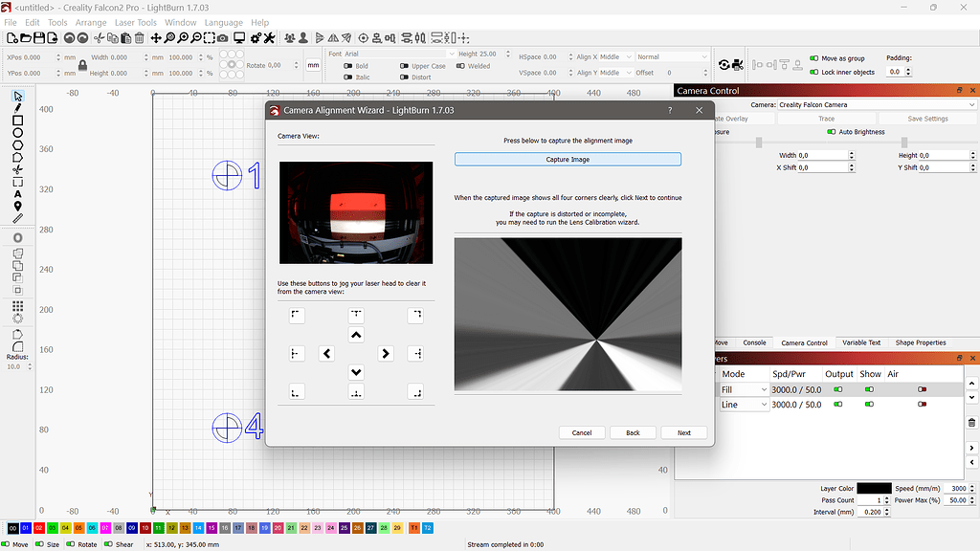
Task: Switch to the Console tab
Action: coord(755,342)
